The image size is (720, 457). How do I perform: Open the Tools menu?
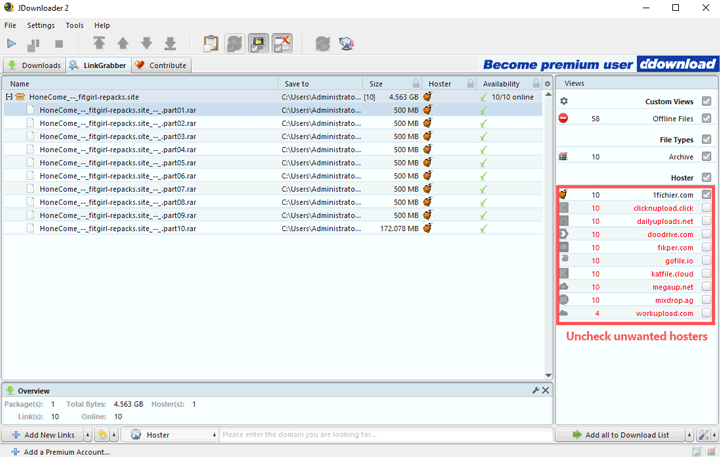74,25
